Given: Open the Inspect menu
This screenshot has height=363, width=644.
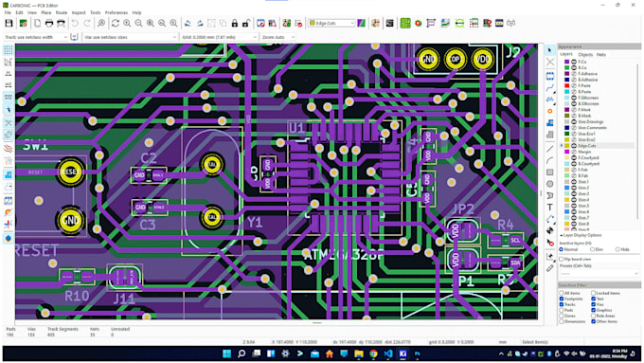Looking at the screenshot, I should click(79, 12).
